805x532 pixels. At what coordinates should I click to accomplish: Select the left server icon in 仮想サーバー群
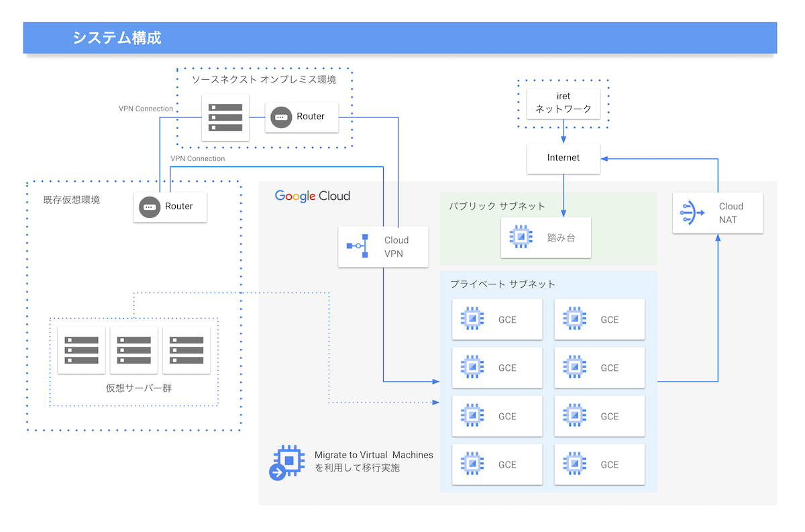pos(82,350)
